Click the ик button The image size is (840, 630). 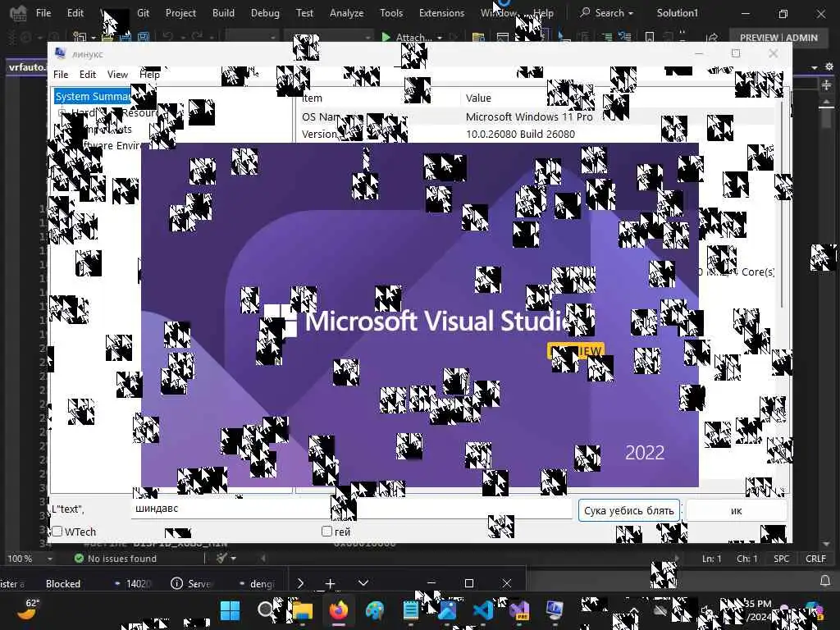(737, 510)
